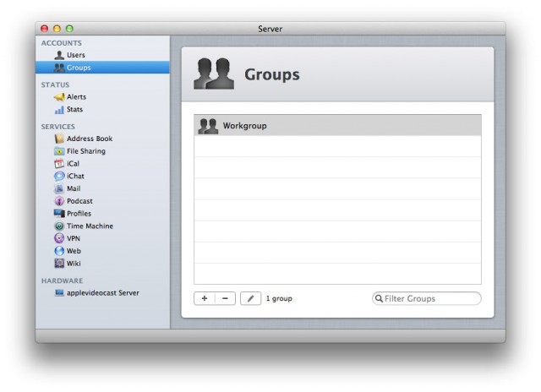541x392 pixels.
Task: Click the iCal label
Action: pos(73,164)
